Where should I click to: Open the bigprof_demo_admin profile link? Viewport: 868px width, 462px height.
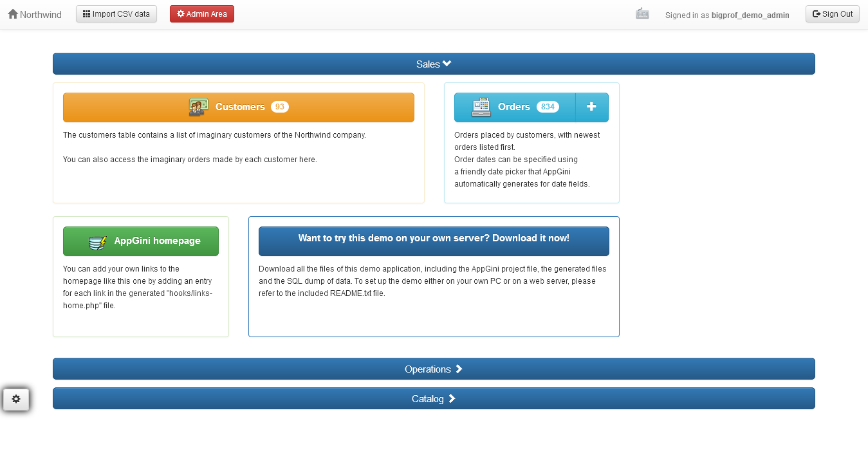750,15
